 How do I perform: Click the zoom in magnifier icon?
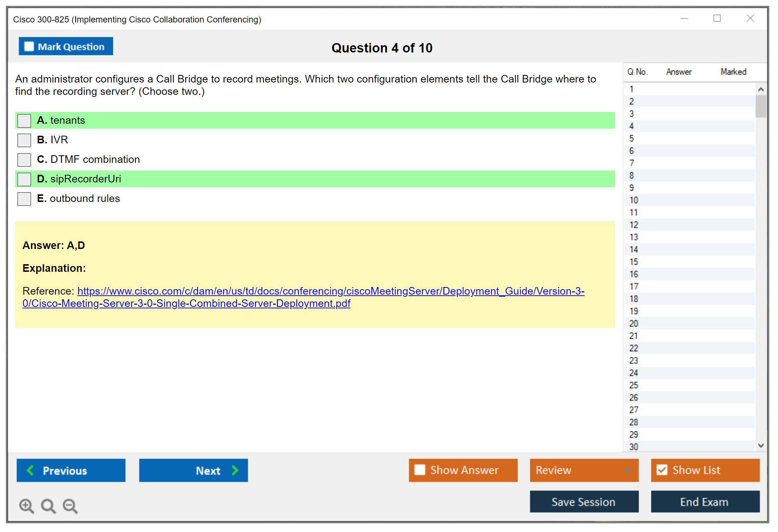click(26, 506)
